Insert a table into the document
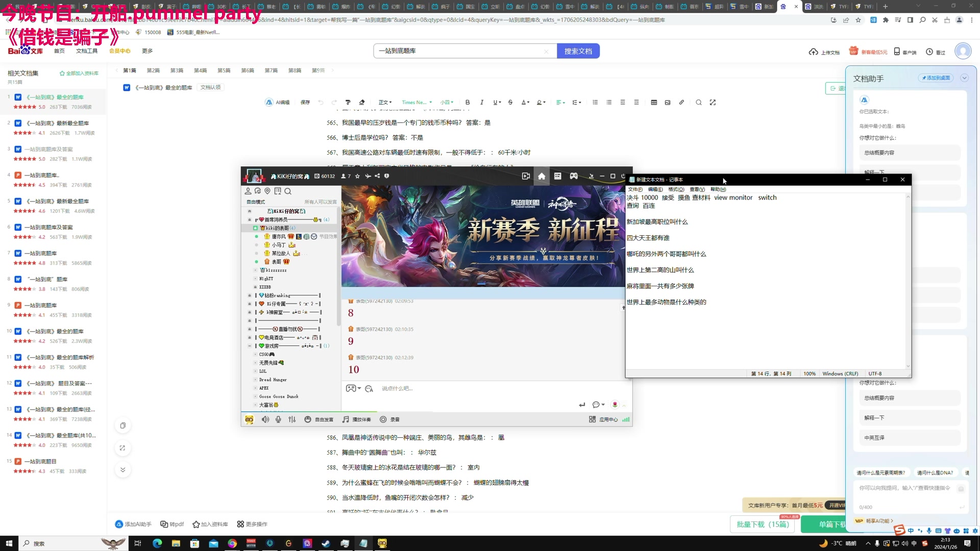The height and width of the screenshot is (551, 980). click(654, 102)
